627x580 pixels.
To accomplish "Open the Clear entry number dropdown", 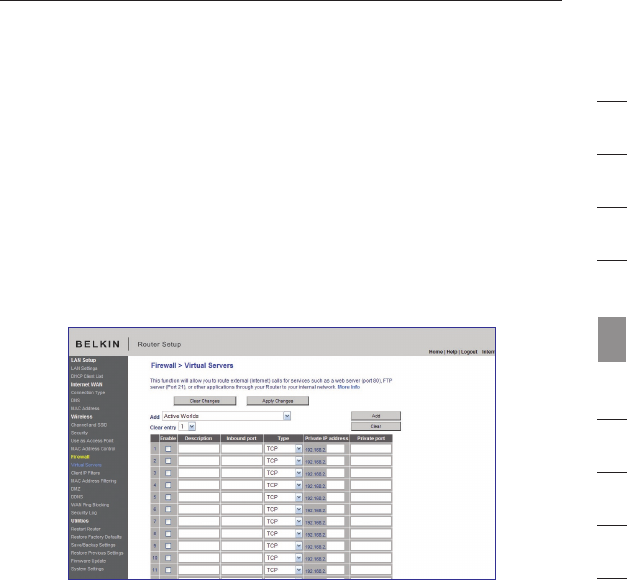I will pos(187,427).
